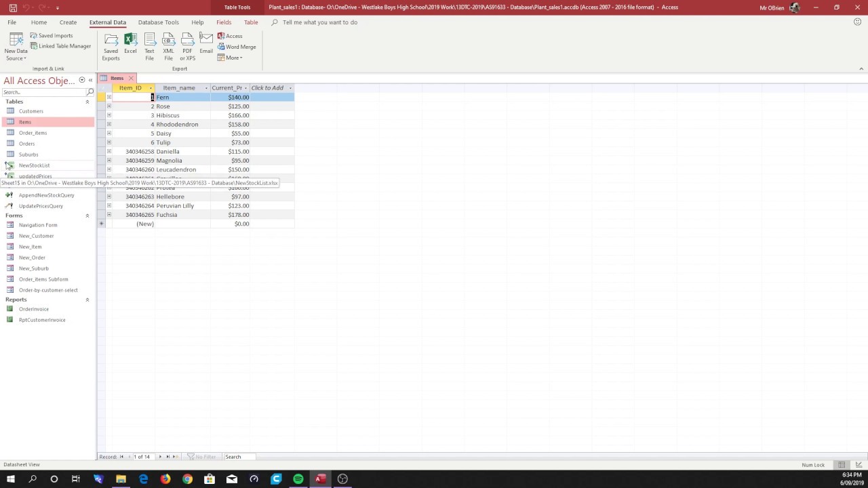Open the linked NewStockList table
868x488 pixels.
[34, 165]
